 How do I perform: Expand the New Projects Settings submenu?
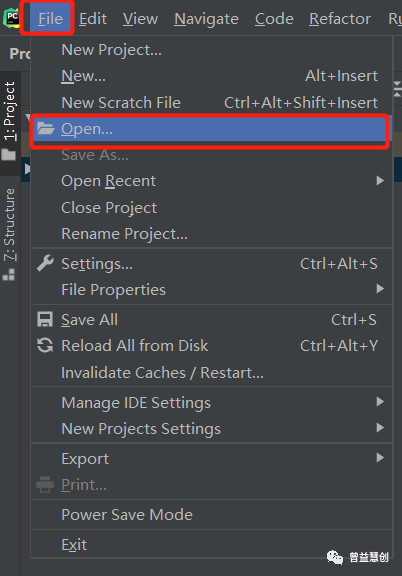212,428
